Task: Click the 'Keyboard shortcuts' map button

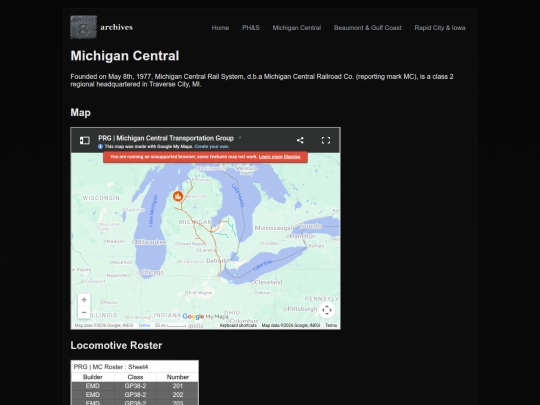Action: click(238, 325)
